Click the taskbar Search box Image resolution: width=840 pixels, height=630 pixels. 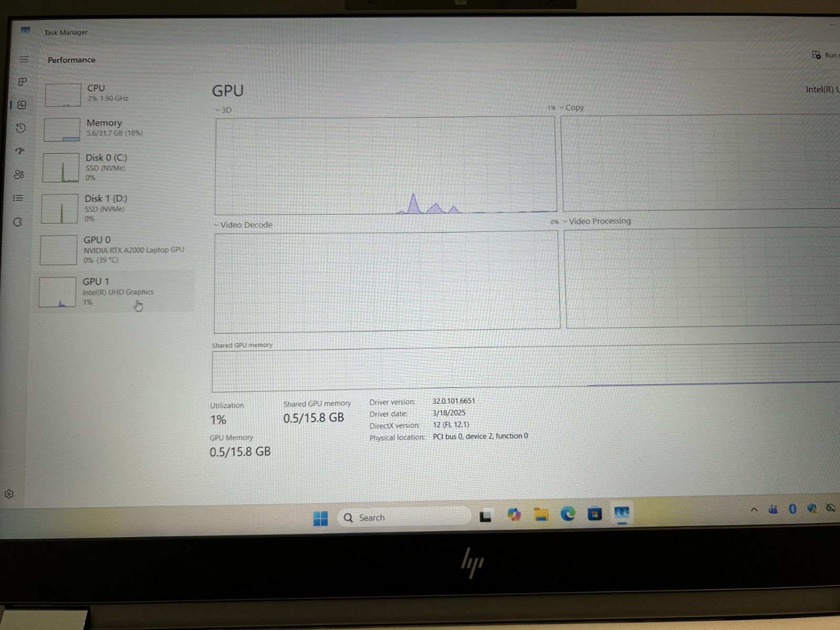[404, 517]
